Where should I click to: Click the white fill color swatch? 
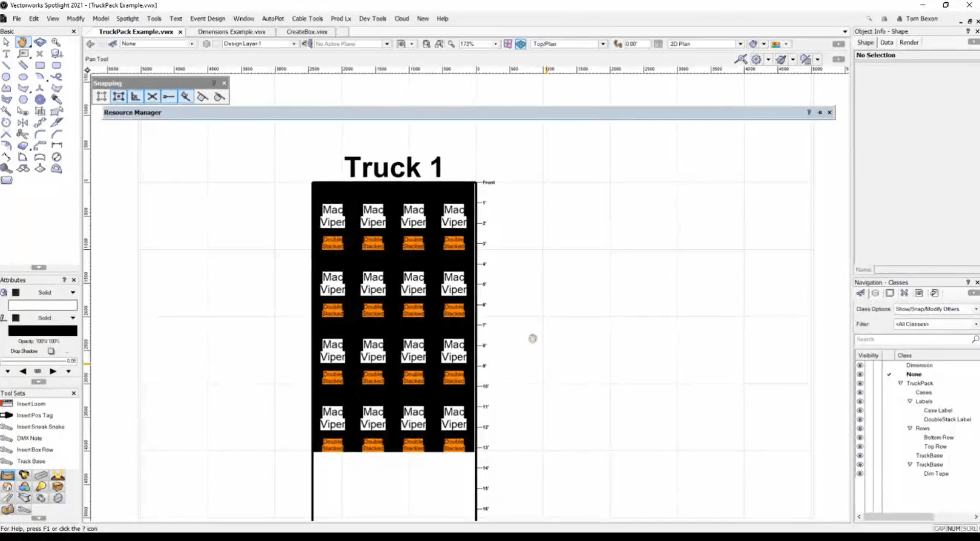[42, 306]
